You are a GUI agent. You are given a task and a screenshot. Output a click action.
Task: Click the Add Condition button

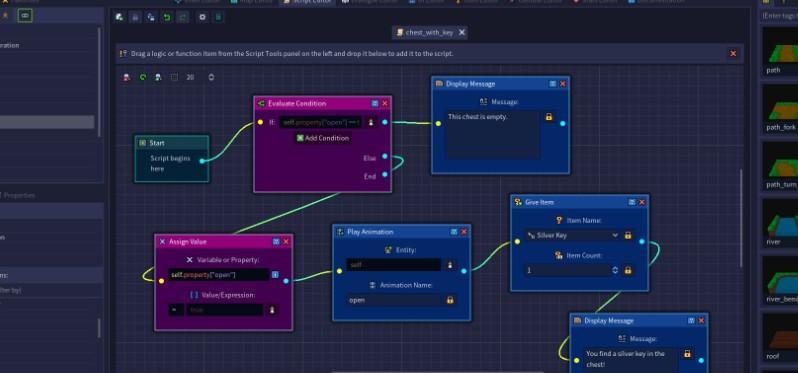323,138
